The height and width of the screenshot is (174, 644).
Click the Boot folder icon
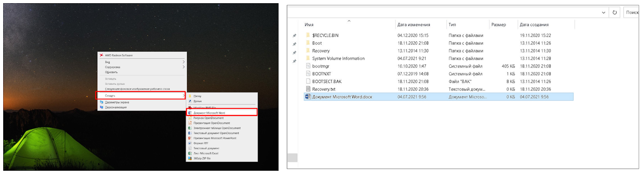point(308,43)
